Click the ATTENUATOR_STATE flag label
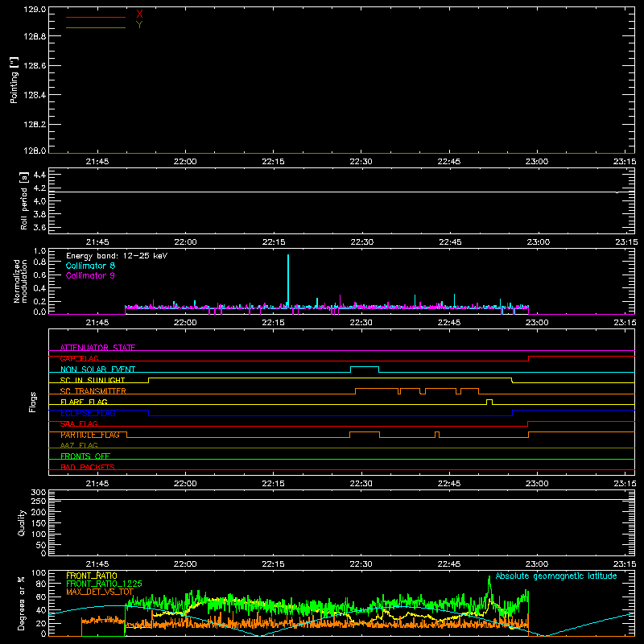The width and height of the screenshot is (644, 644). [x=97, y=348]
